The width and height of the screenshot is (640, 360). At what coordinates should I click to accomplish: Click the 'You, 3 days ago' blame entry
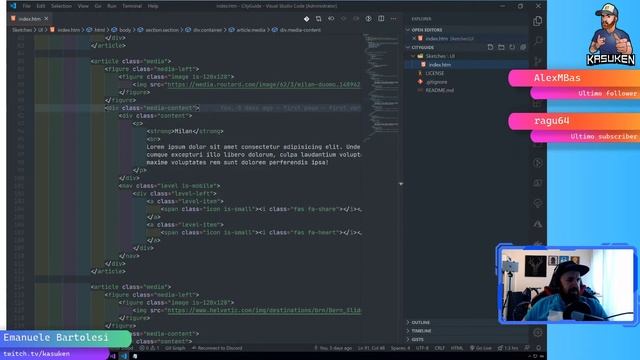point(333,348)
